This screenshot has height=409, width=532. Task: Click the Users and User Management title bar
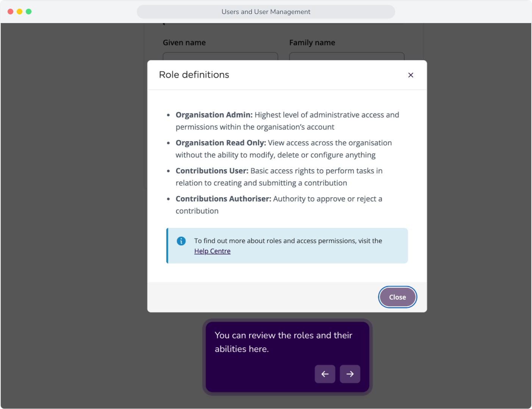coord(266,12)
